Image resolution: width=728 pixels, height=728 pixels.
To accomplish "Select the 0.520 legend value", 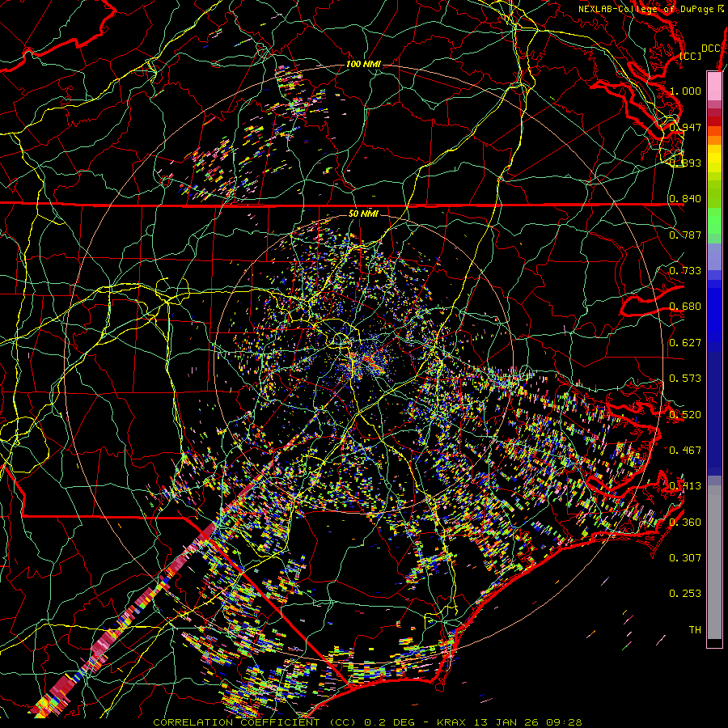I will pyautogui.click(x=685, y=415).
